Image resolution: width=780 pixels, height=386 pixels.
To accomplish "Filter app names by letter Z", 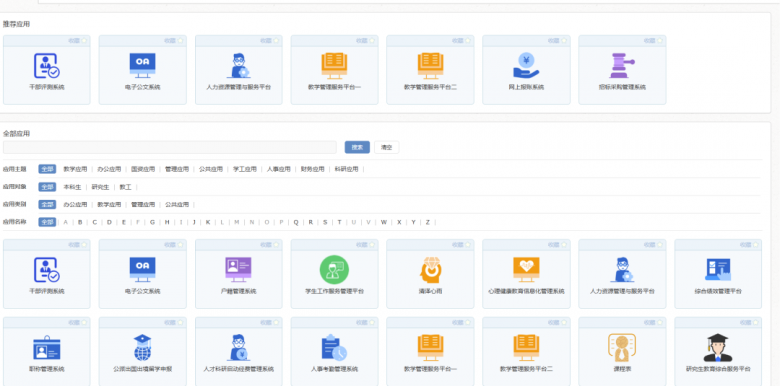I will [x=428, y=222].
